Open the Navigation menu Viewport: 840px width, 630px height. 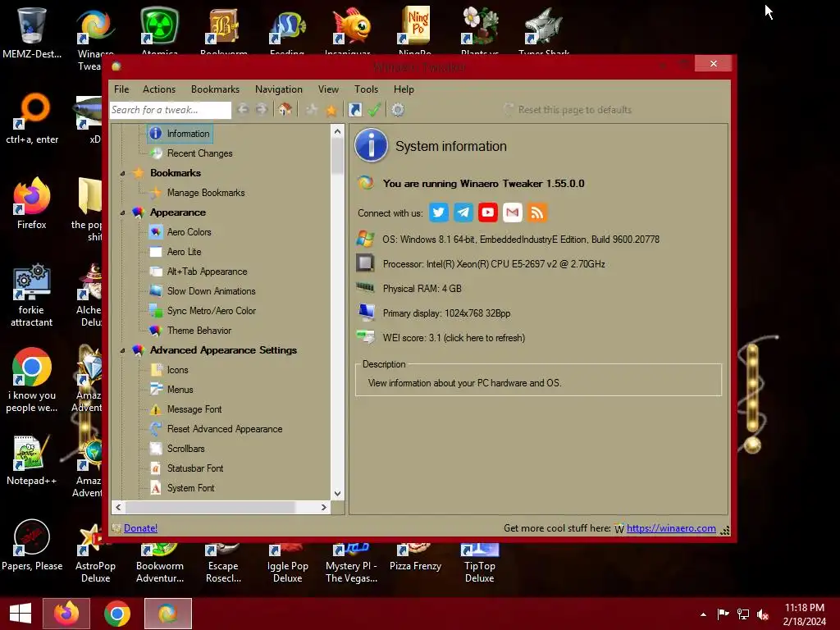pos(279,89)
